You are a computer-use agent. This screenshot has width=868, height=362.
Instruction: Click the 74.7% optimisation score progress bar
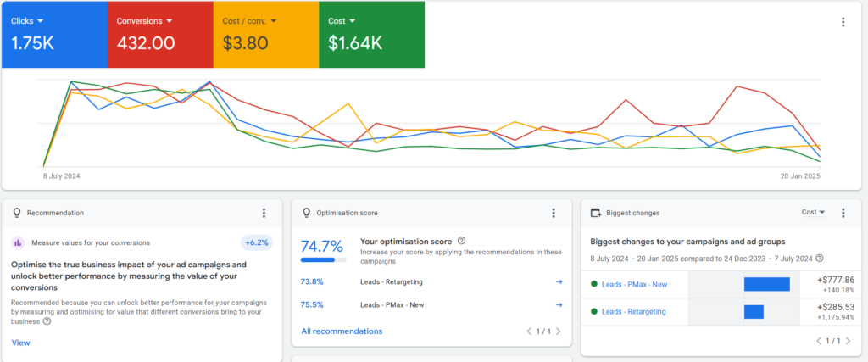click(x=324, y=261)
